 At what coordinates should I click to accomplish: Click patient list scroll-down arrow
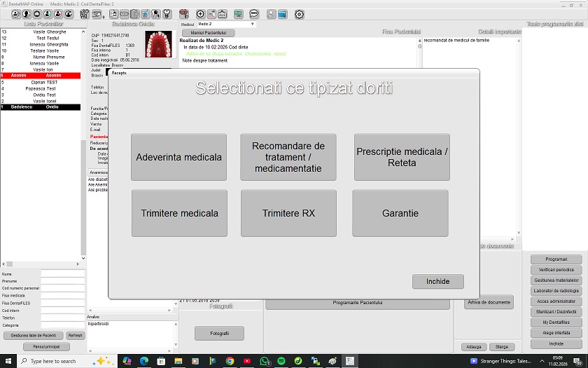pos(83,259)
